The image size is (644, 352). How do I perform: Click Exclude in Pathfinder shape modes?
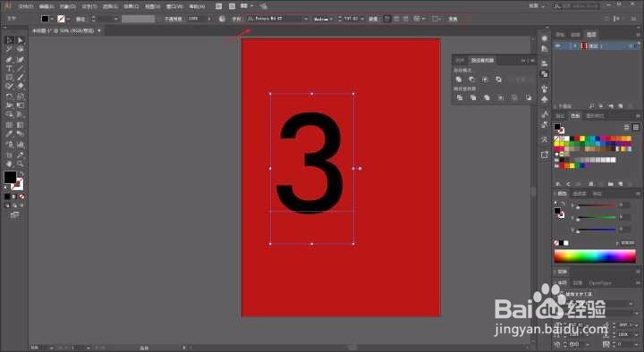pos(498,80)
